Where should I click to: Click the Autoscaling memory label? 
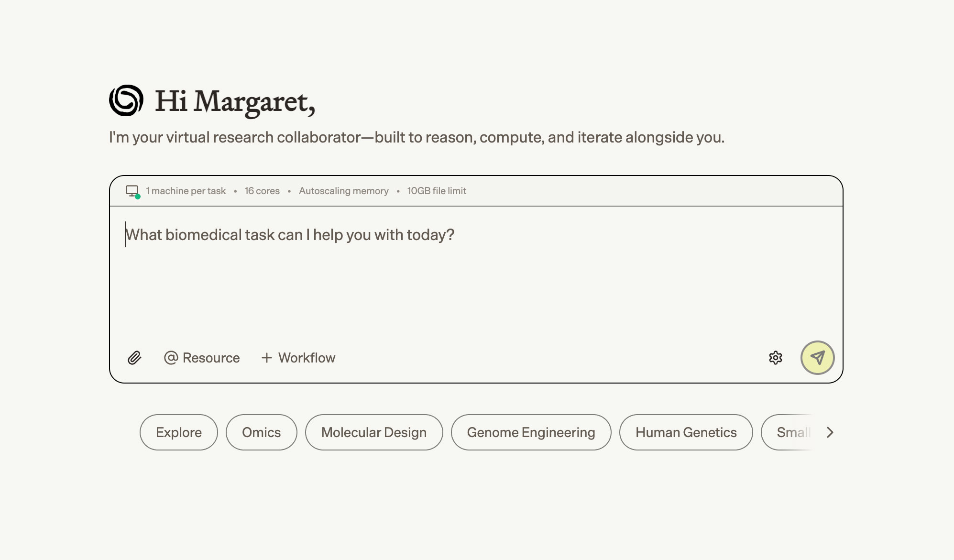tap(343, 191)
